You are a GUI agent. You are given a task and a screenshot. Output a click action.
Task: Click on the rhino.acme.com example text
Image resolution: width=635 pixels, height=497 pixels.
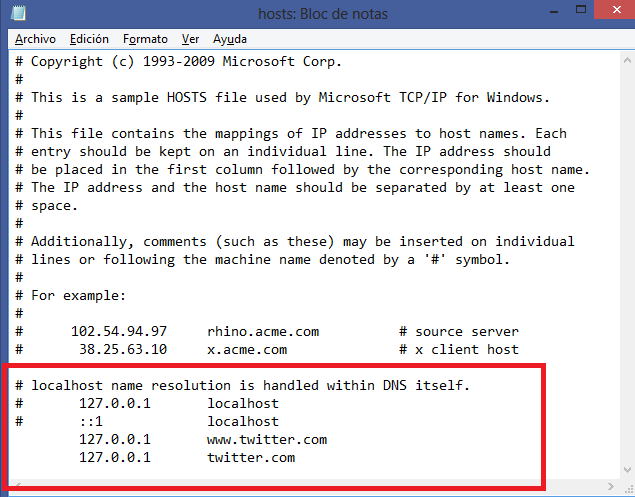tap(263, 332)
